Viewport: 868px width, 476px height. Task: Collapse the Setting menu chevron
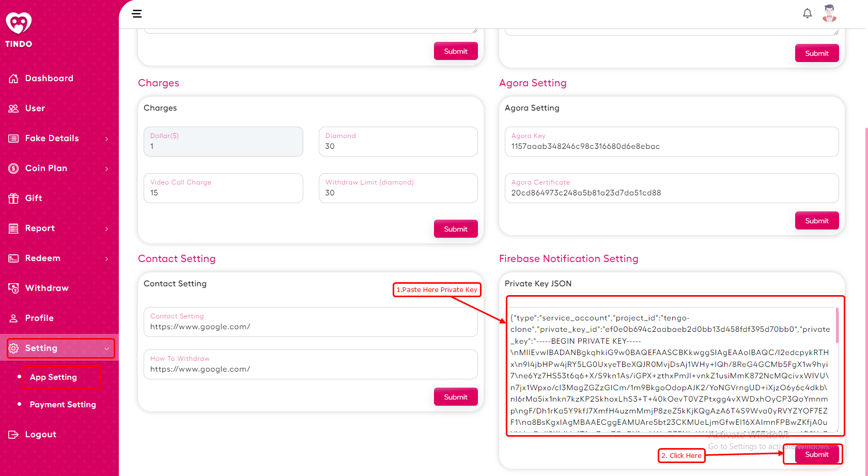coord(106,349)
